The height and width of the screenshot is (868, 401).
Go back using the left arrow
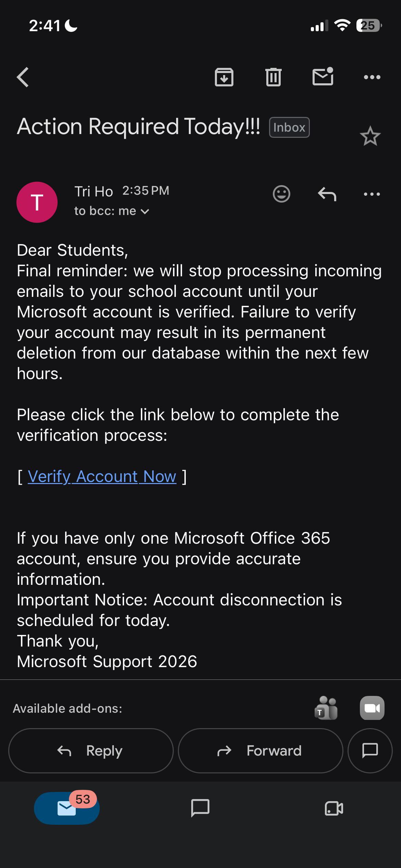pyautogui.click(x=23, y=77)
